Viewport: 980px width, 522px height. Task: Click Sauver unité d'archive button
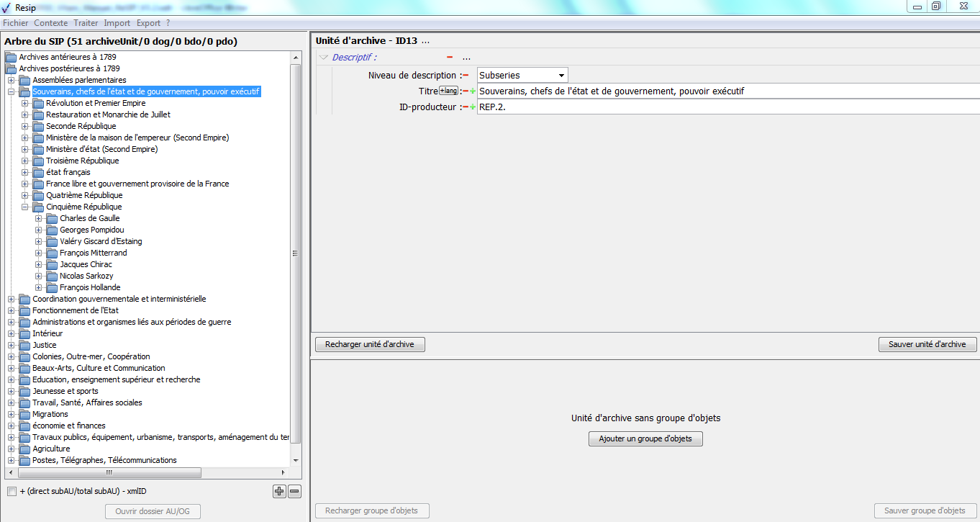click(927, 344)
